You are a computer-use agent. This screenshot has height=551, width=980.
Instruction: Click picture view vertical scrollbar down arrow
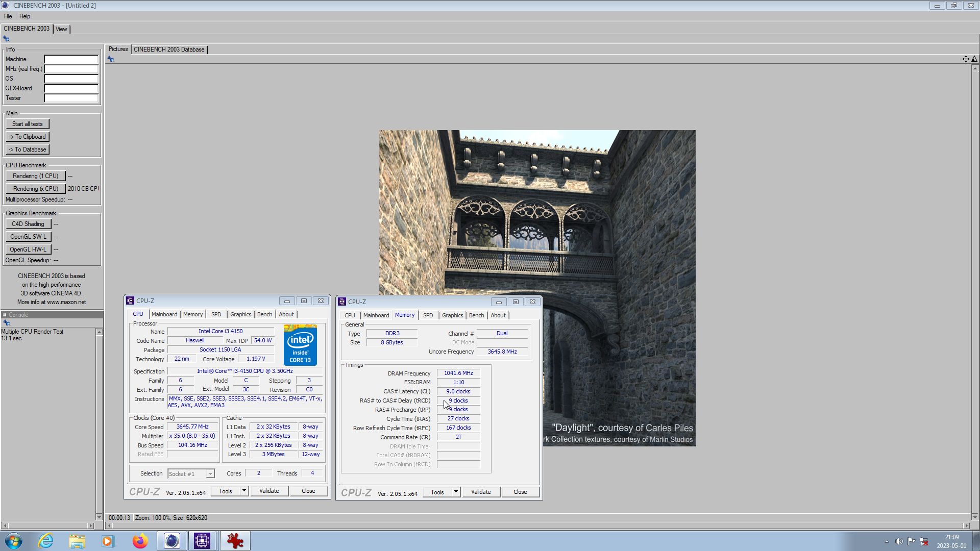(x=975, y=517)
